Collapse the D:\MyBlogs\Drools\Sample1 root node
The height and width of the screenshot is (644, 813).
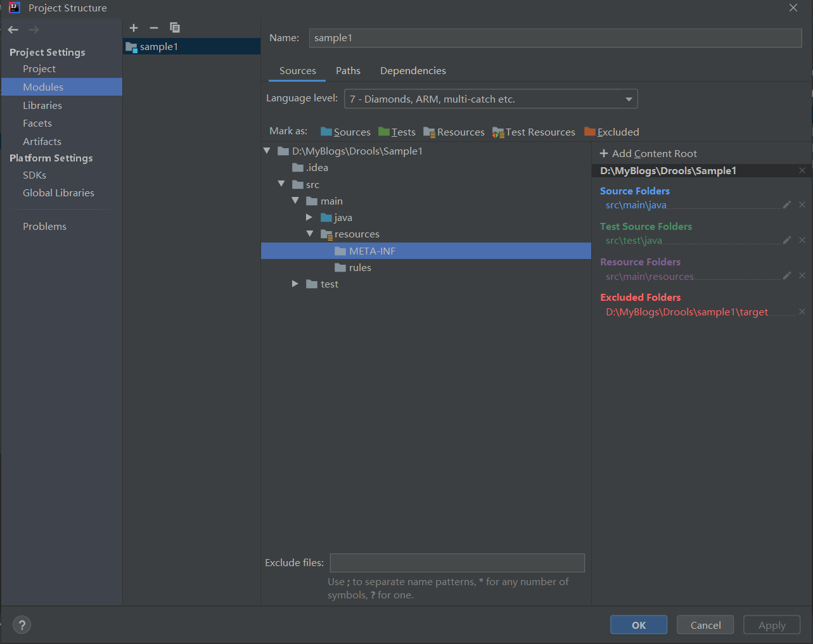click(267, 151)
